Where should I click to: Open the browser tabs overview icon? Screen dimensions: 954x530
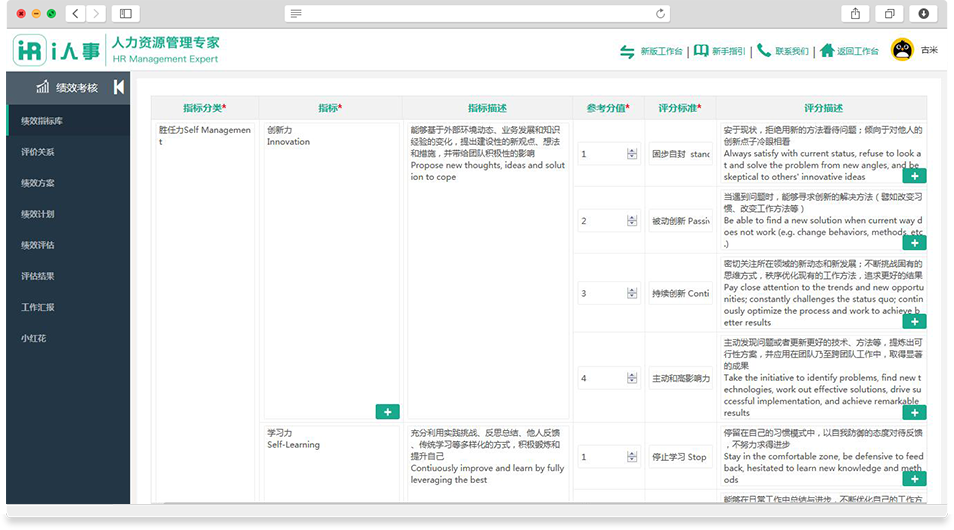[890, 13]
